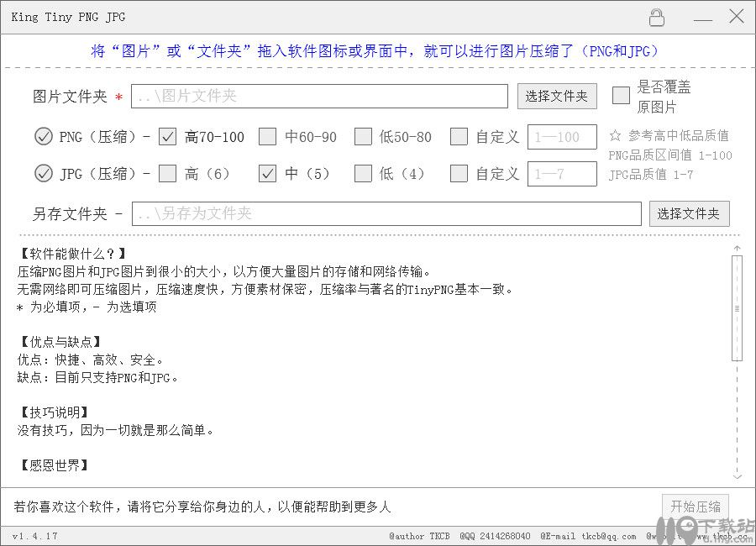Click the scrollbar up arrow in description area

tap(737, 248)
